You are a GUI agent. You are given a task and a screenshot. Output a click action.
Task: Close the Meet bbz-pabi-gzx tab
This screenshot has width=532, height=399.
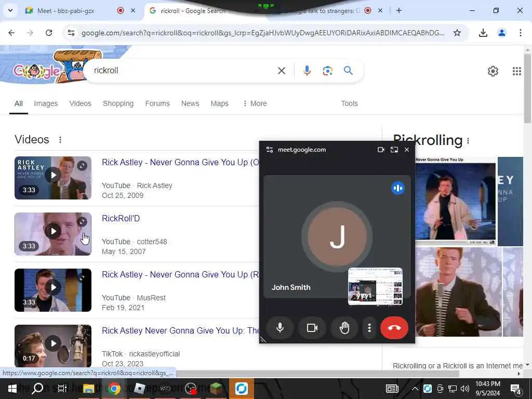point(133,10)
